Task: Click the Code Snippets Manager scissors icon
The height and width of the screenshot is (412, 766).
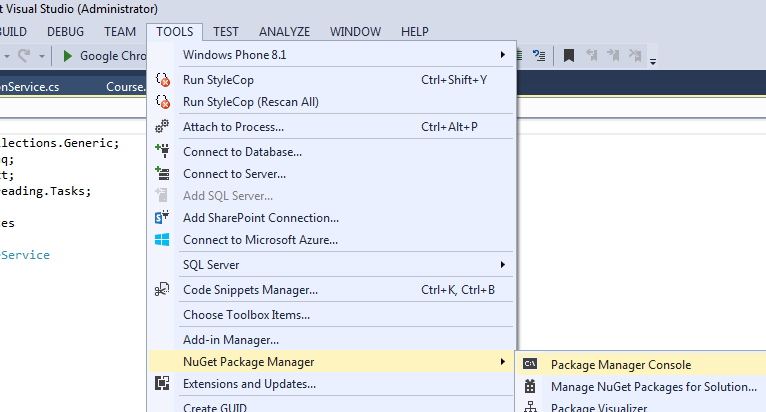Action: [x=163, y=290]
